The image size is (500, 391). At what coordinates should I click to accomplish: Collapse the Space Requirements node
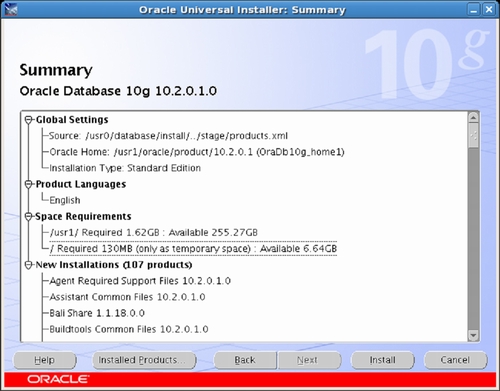tap(29, 217)
